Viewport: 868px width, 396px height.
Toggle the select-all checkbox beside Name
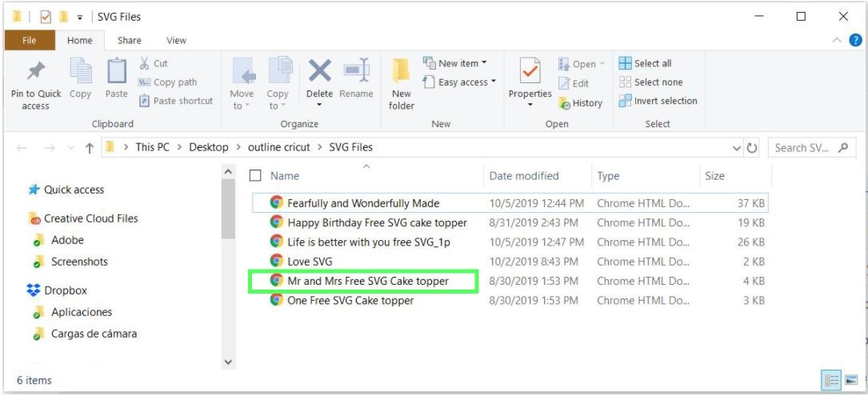255,175
